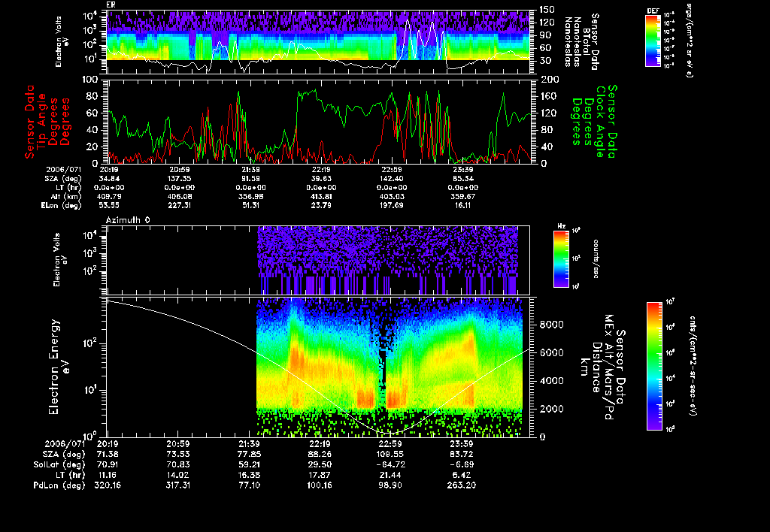The width and height of the screenshot is (770, 532).
Task: Click altitude value 409.79
Action: [110, 196]
